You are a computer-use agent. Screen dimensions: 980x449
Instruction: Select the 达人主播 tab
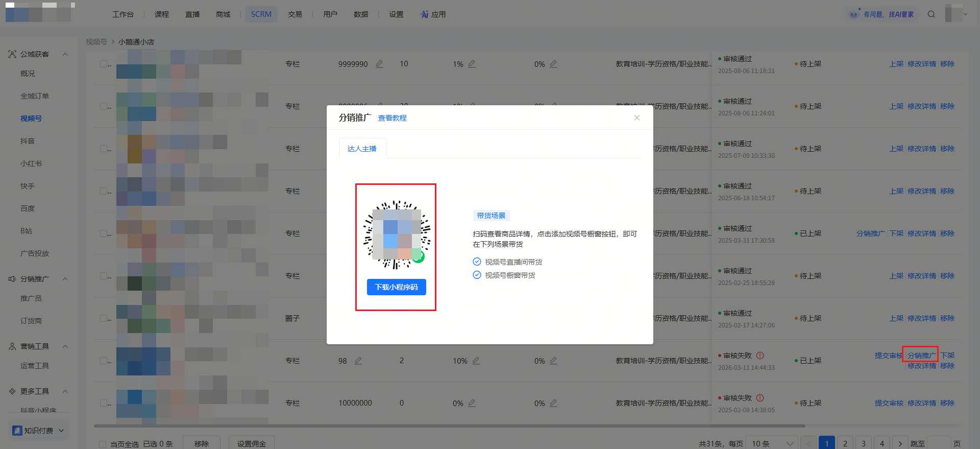[x=362, y=149]
